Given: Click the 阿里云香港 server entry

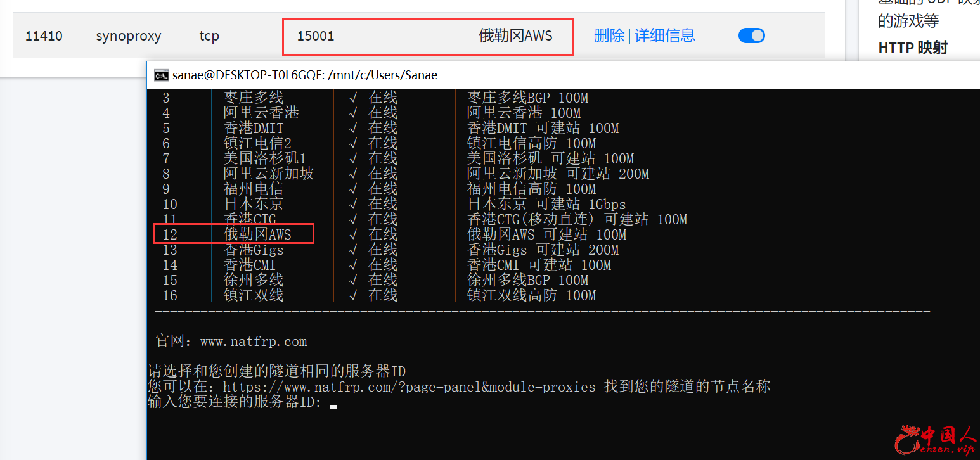Looking at the screenshot, I should 261,113.
